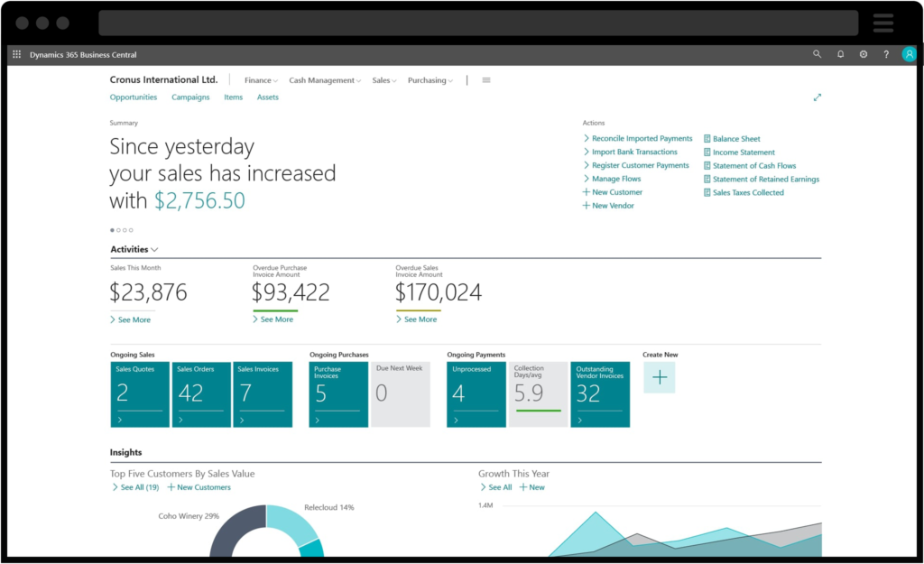Select the Purchasing menu item
Viewport: 924px width, 564px height.
pos(430,79)
